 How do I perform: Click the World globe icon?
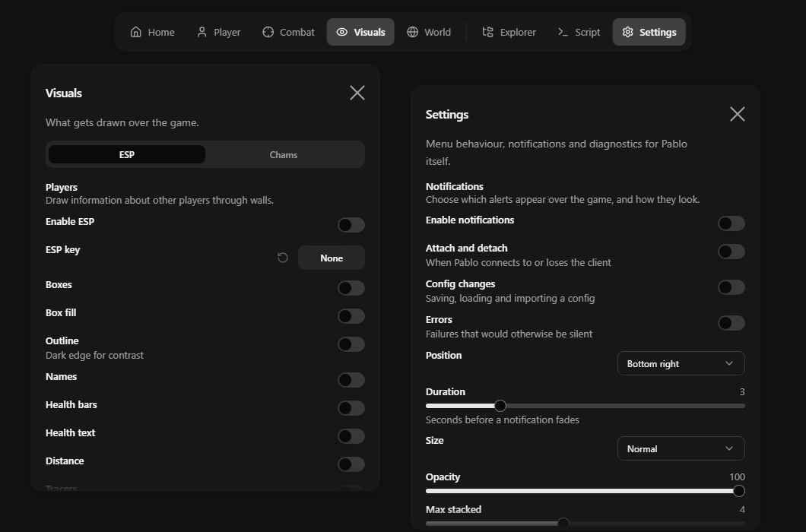[x=412, y=32]
